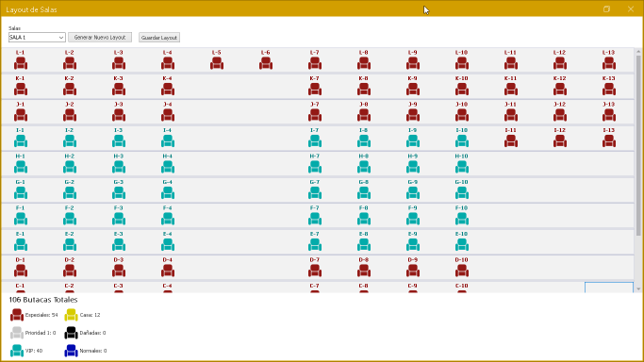Select red seat I-11

511,140
